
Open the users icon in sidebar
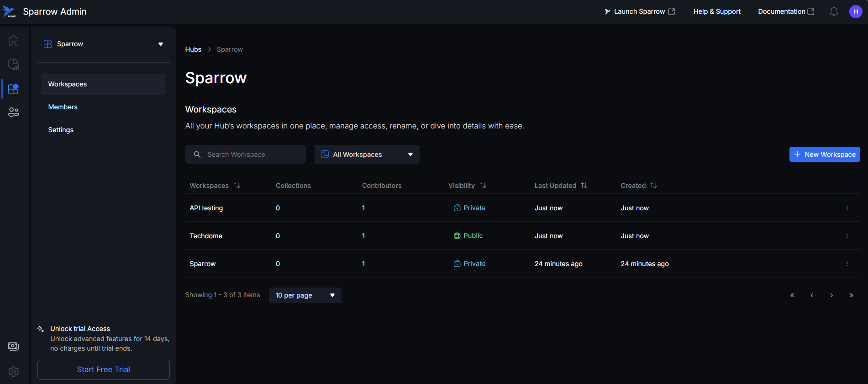[14, 112]
